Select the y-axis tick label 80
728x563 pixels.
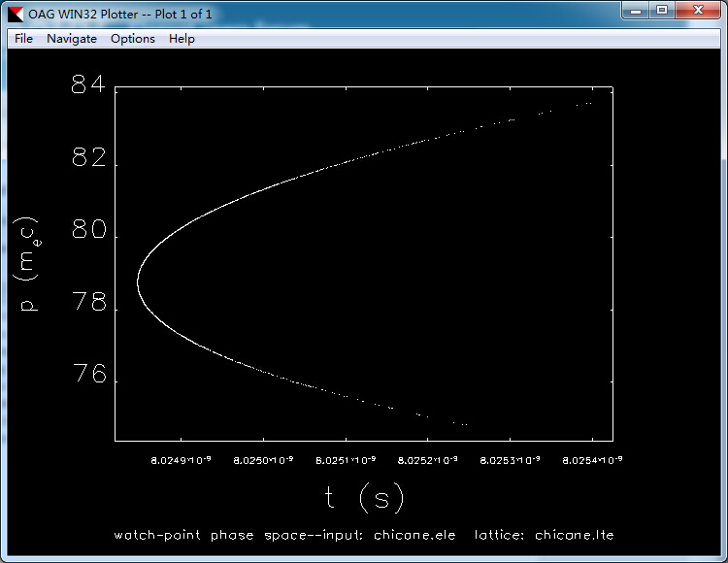pos(87,233)
